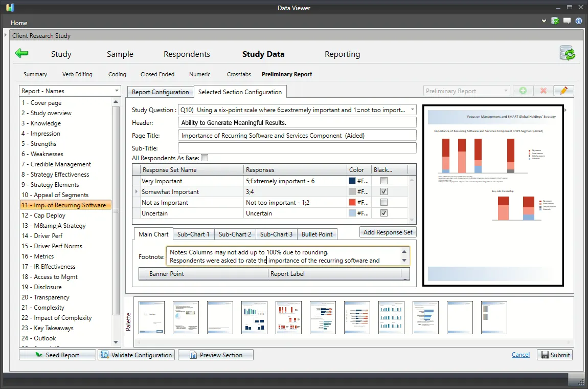Click the Seed Report button

coord(57,355)
